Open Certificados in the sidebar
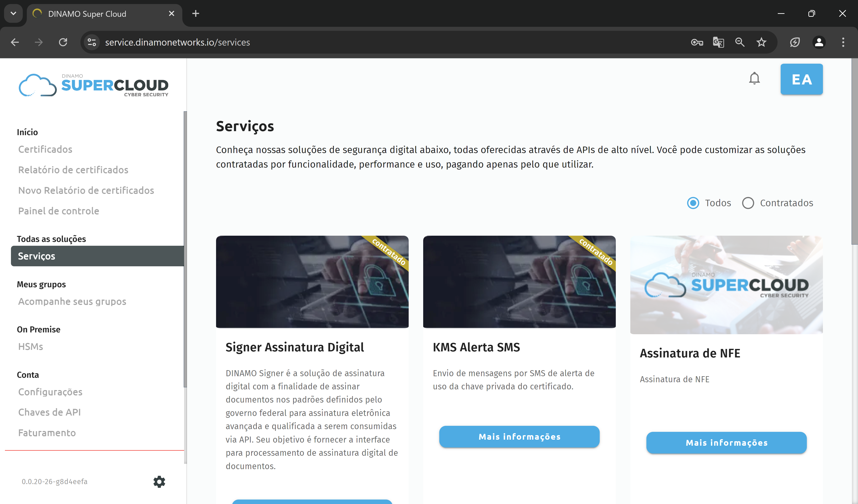This screenshot has width=858, height=504. [45, 149]
